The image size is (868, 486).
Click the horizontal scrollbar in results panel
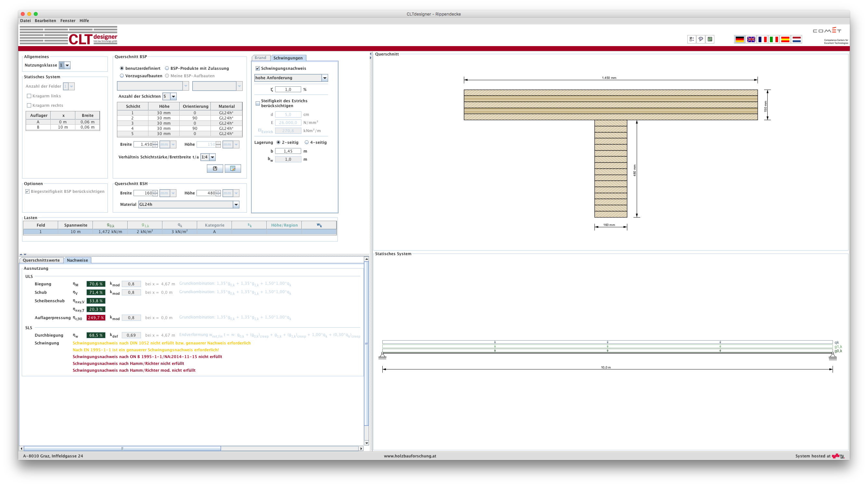point(122,449)
